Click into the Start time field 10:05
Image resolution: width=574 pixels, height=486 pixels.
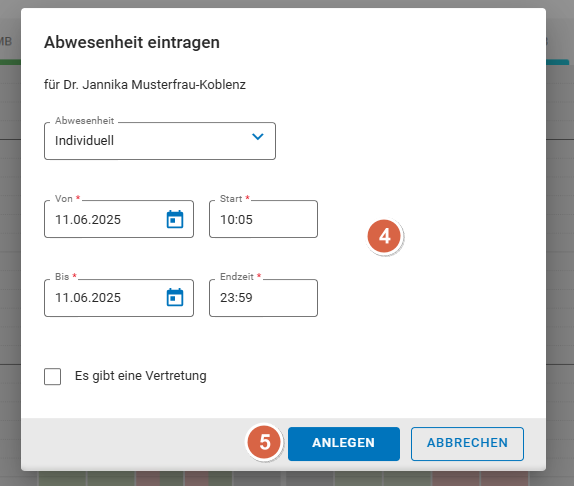tap(263, 219)
